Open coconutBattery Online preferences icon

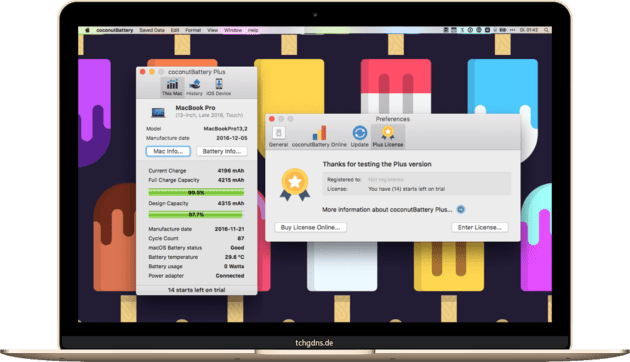(319, 137)
